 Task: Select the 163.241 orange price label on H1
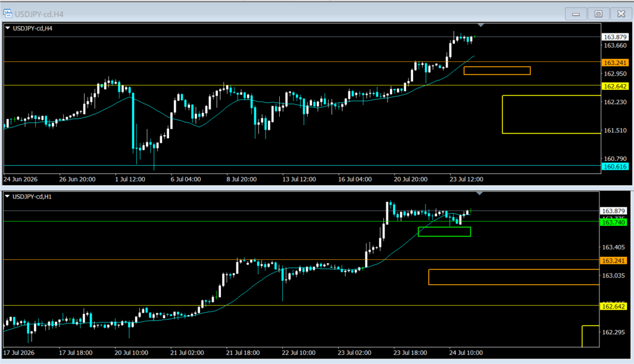614,261
